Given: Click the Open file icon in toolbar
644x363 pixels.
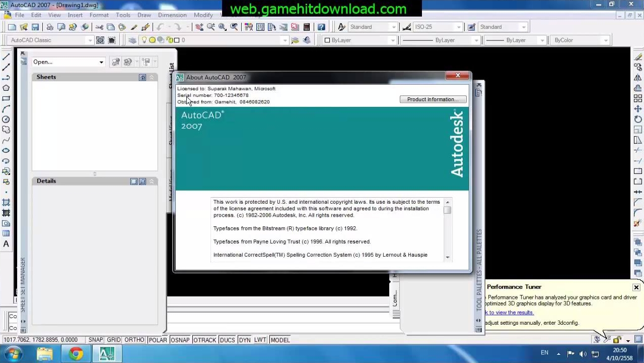Looking at the screenshot, I should pos(23,27).
